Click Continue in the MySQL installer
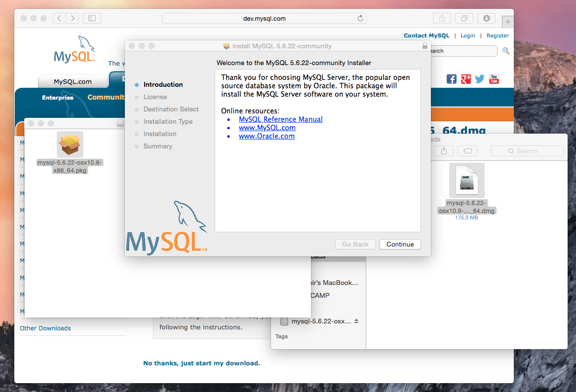576x392 pixels. pos(400,244)
